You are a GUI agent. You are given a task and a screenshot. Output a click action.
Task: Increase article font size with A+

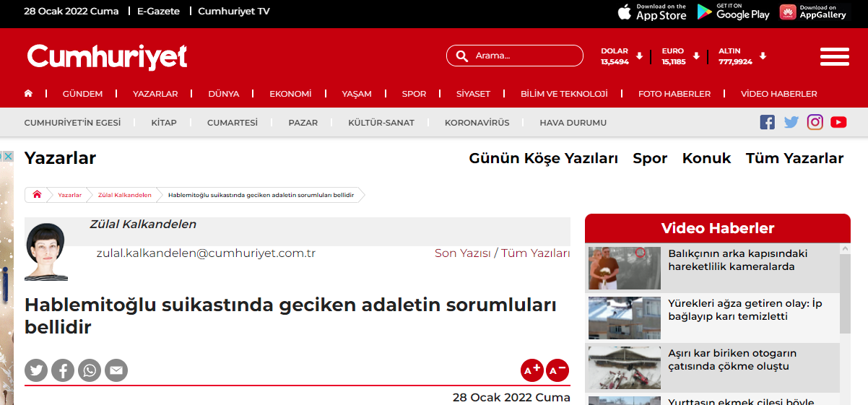pyautogui.click(x=532, y=370)
